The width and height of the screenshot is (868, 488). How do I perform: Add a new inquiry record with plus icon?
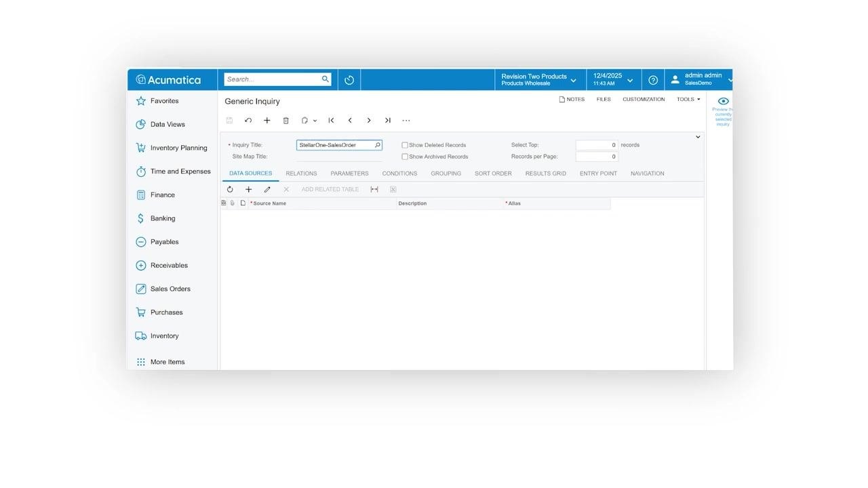[267, 121]
